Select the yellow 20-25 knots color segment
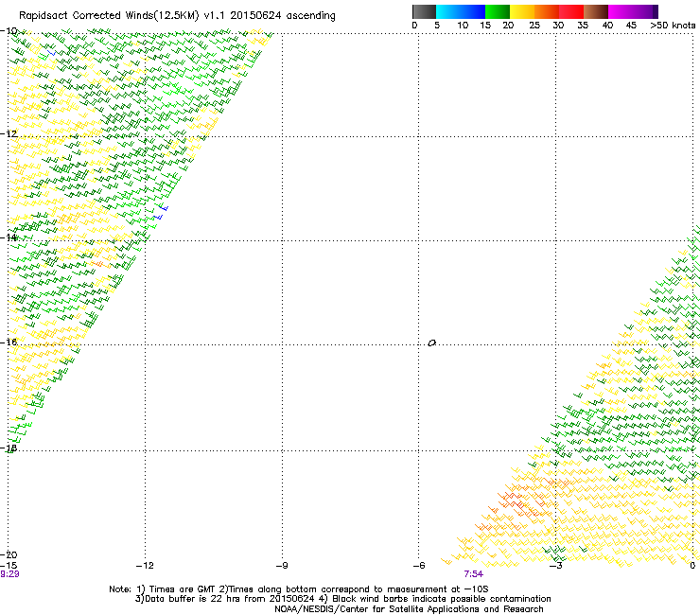700x615 pixels. point(522,11)
